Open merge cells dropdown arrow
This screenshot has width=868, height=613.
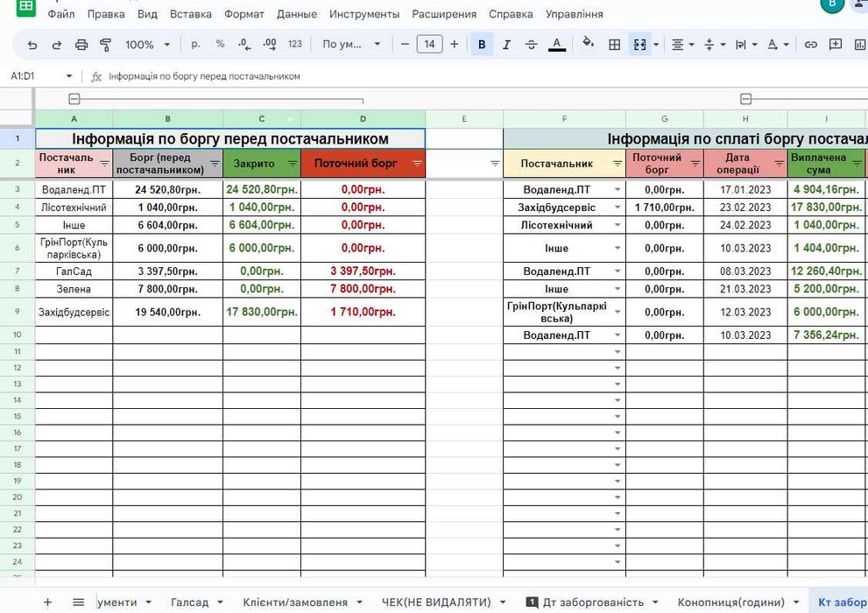point(656,45)
